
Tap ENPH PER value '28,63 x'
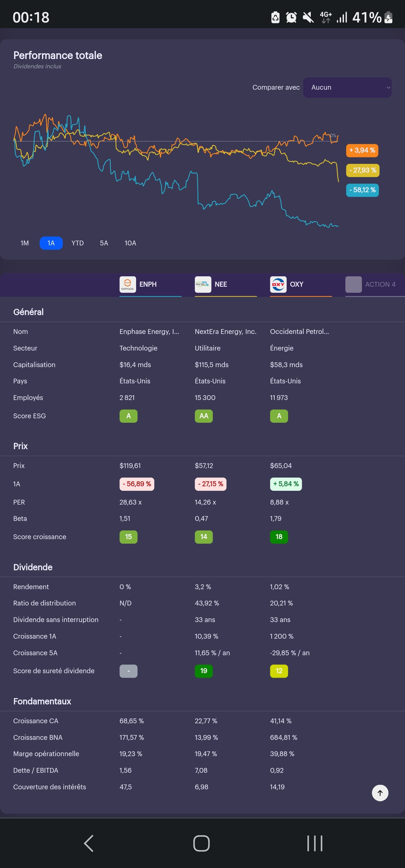click(x=130, y=502)
